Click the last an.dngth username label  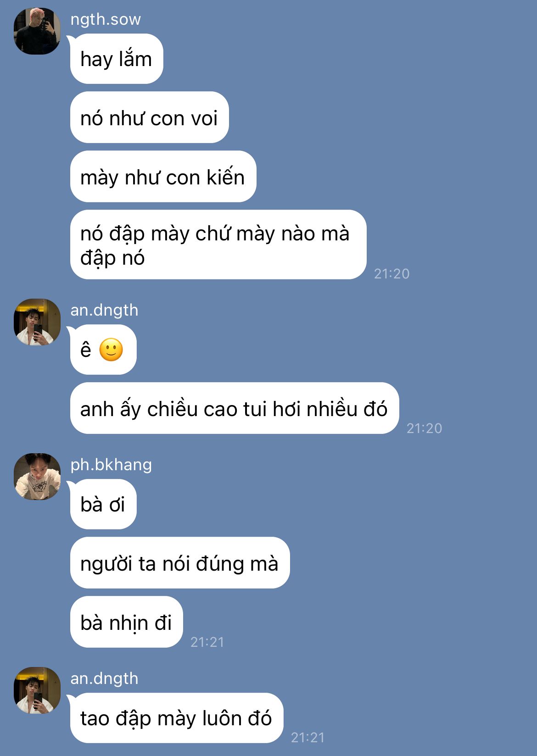(104, 678)
